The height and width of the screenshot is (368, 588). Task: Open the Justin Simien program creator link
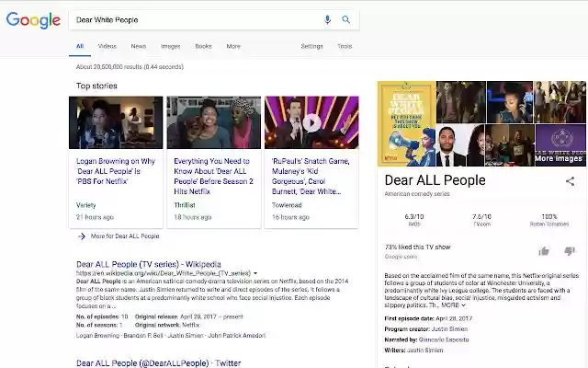(x=449, y=329)
